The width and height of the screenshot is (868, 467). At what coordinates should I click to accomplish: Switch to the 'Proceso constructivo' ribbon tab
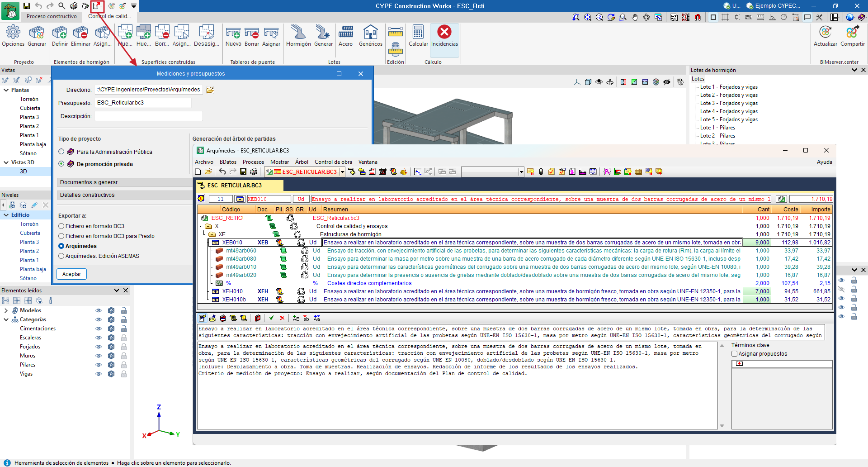[x=52, y=16]
